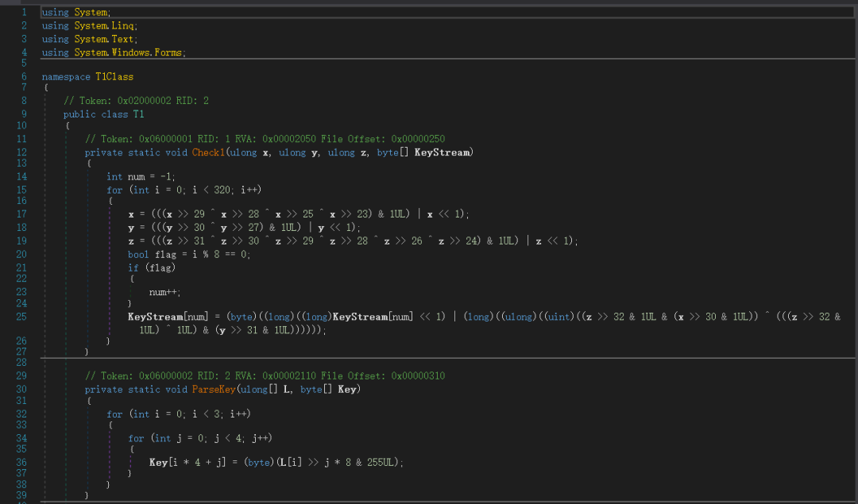Click the comment with RVA 0x00002050

[265, 139]
